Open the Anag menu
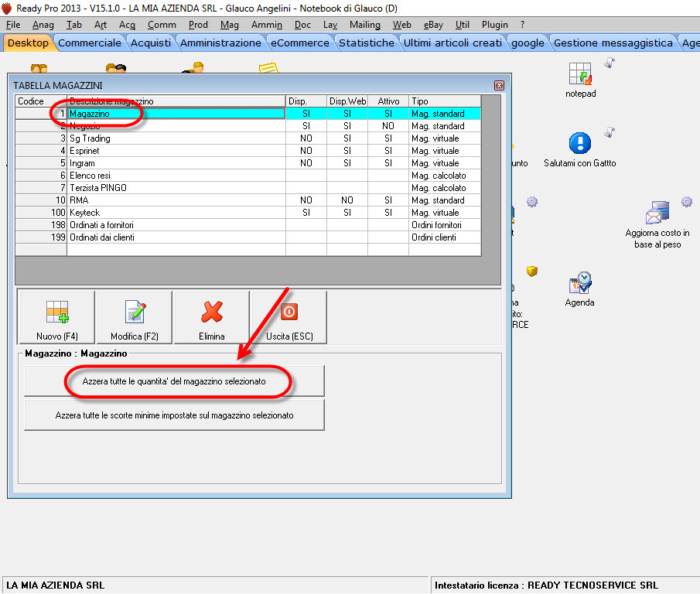The height and width of the screenshot is (594, 700). pyautogui.click(x=43, y=25)
